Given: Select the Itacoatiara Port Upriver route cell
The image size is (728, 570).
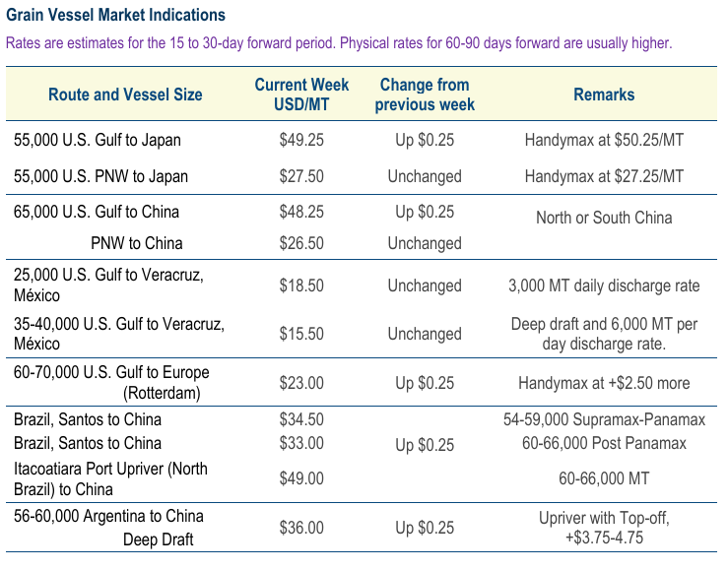Looking at the screenshot, I should (110, 478).
